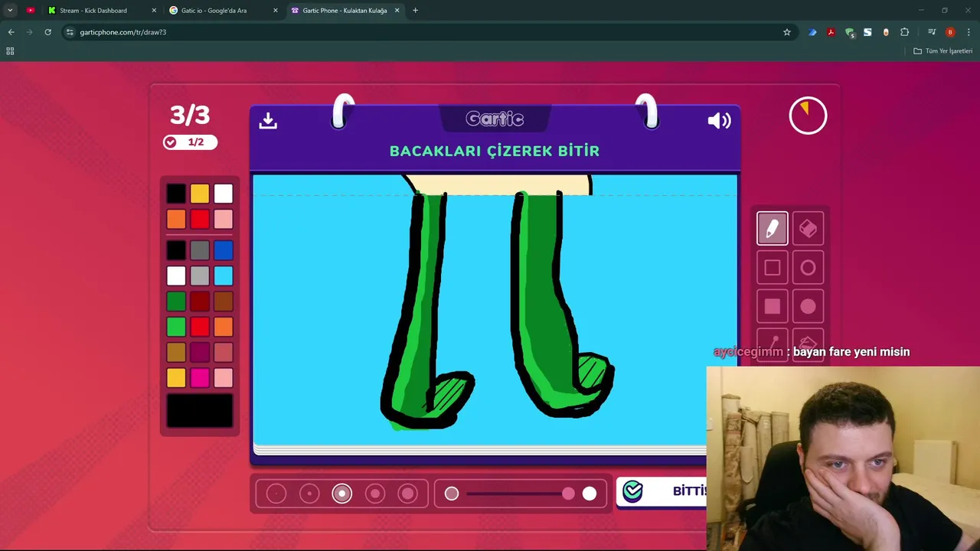The height and width of the screenshot is (551, 980).
Task: Select the empty rectangle tool
Action: pos(772,268)
